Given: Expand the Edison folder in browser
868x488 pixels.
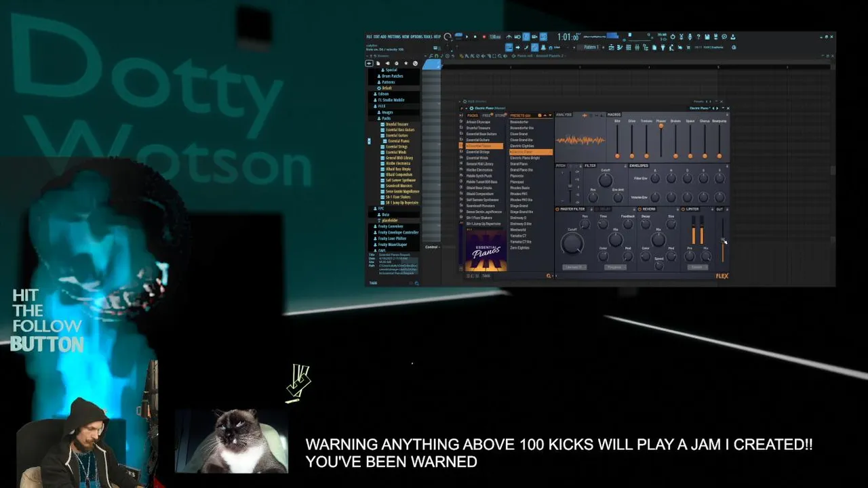Looking at the screenshot, I should 382,94.
